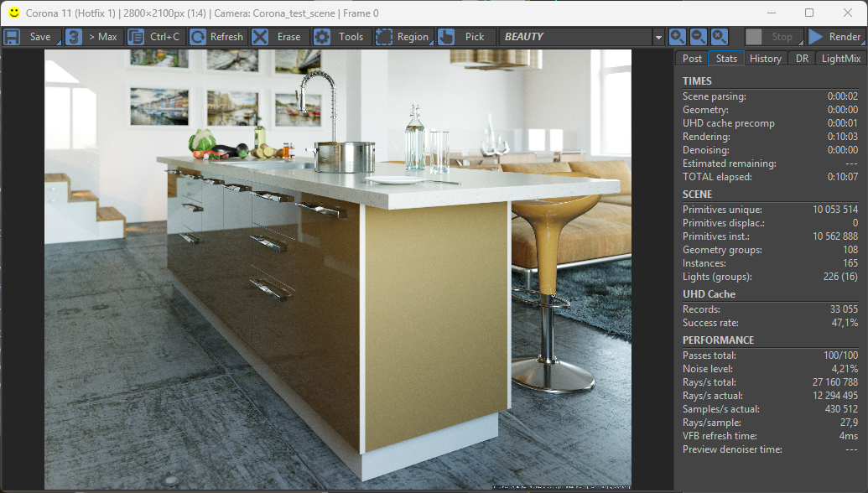Open the Tools gear menu
Image resolution: width=868 pixels, height=493 pixels.
click(x=340, y=37)
